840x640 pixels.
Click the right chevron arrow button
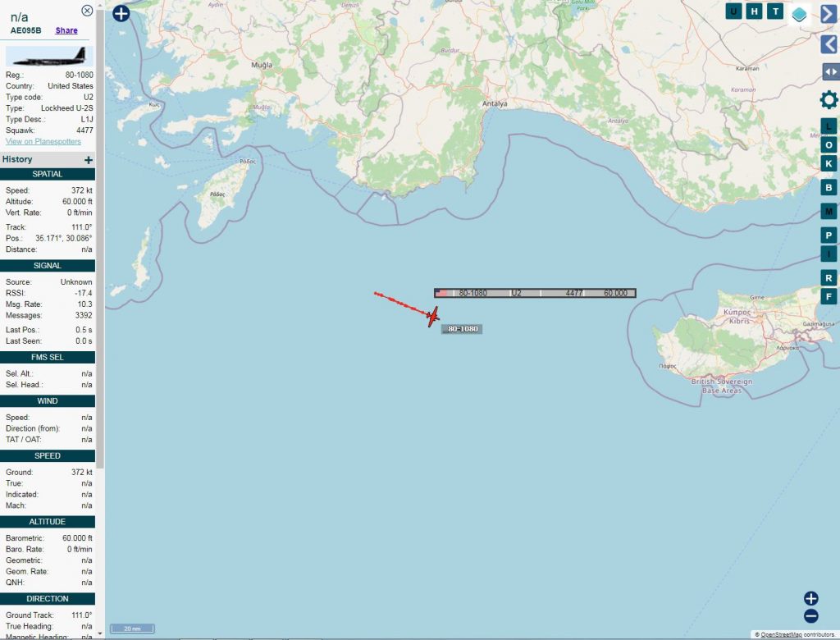(829, 13)
